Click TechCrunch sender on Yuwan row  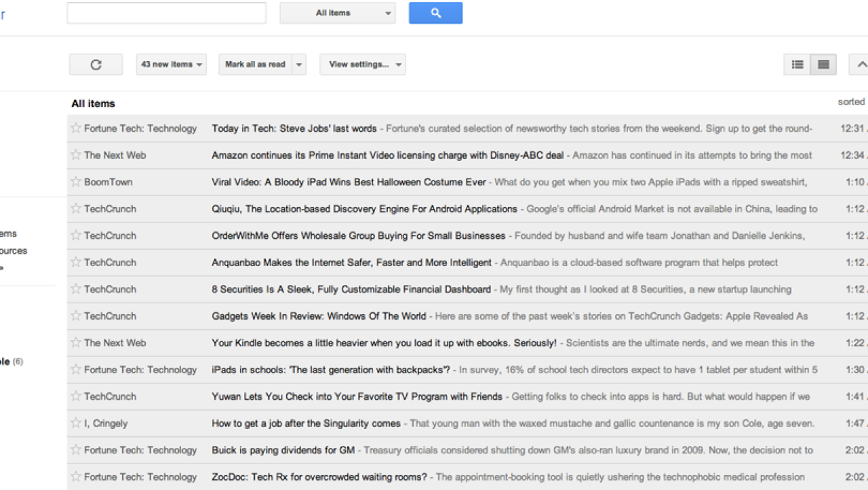point(110,396)
